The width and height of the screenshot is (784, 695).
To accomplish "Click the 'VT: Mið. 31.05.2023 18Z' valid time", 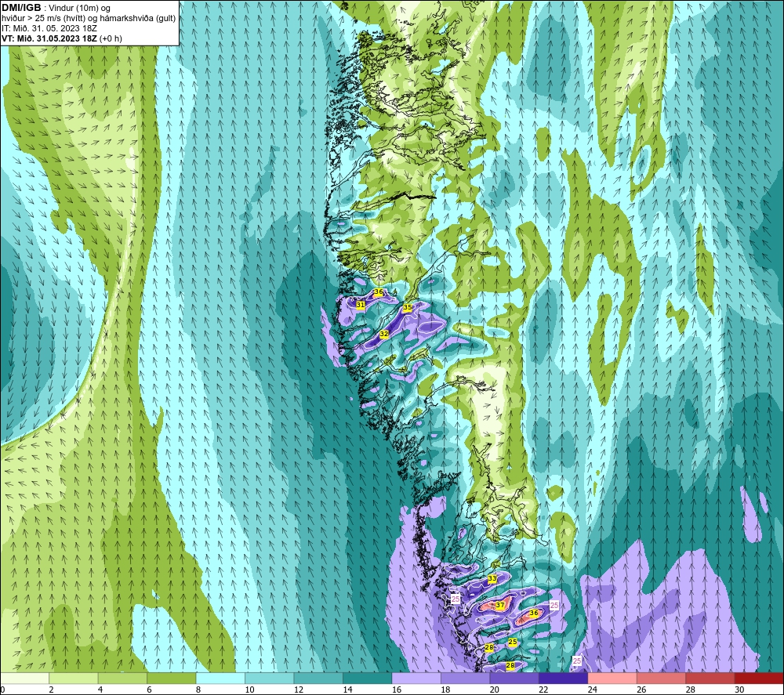I will pyautogui.click(x=49, y=38).
